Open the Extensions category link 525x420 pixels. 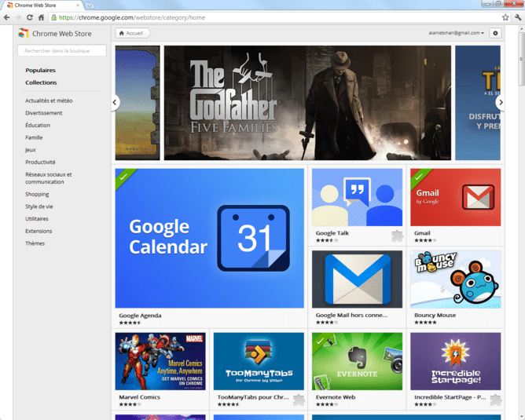(x=39, y=231)
